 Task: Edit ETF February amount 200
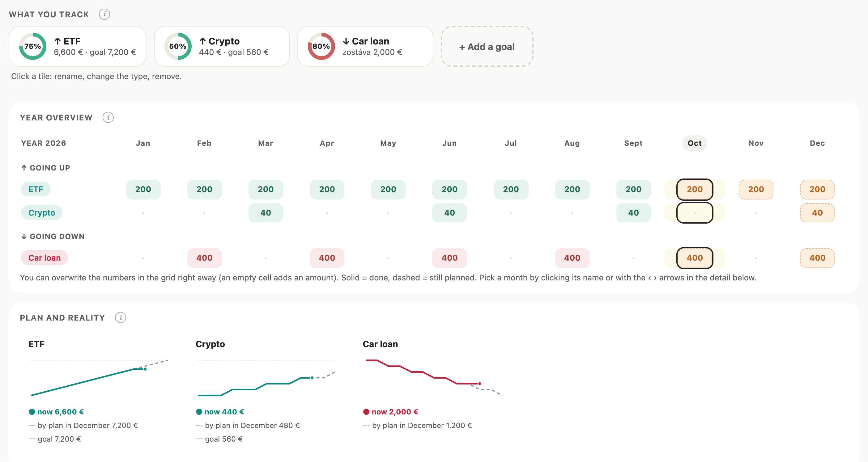tap(205, 190)
